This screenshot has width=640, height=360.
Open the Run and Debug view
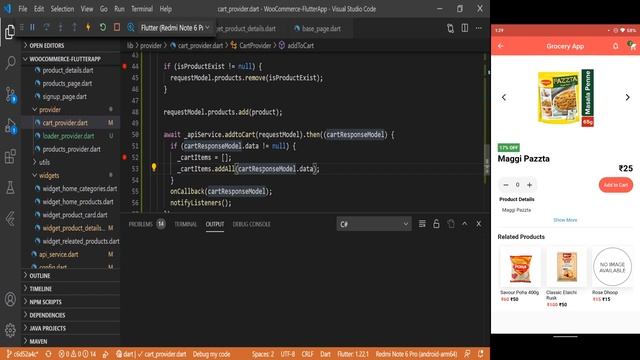(x=10, y=125)
